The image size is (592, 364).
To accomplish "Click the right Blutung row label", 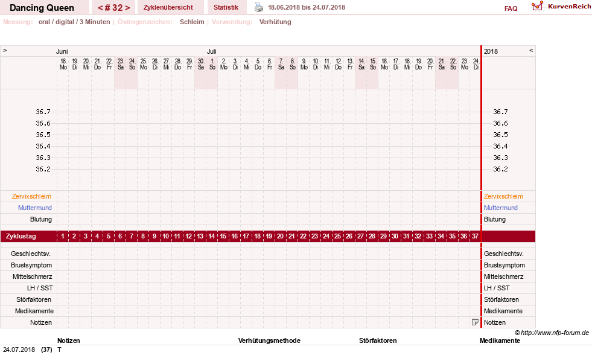I will tap(495, 219).
